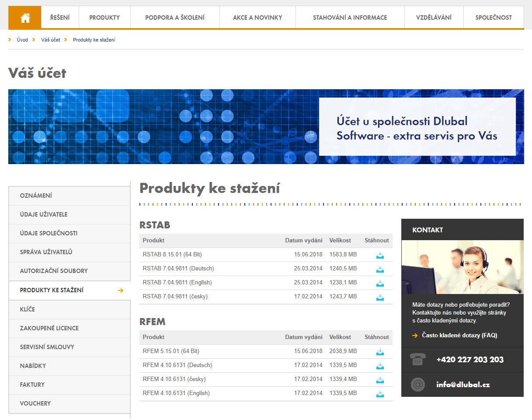Click the support agent photo
Viewport: 532px width, 420px height.
coord(462,267)
